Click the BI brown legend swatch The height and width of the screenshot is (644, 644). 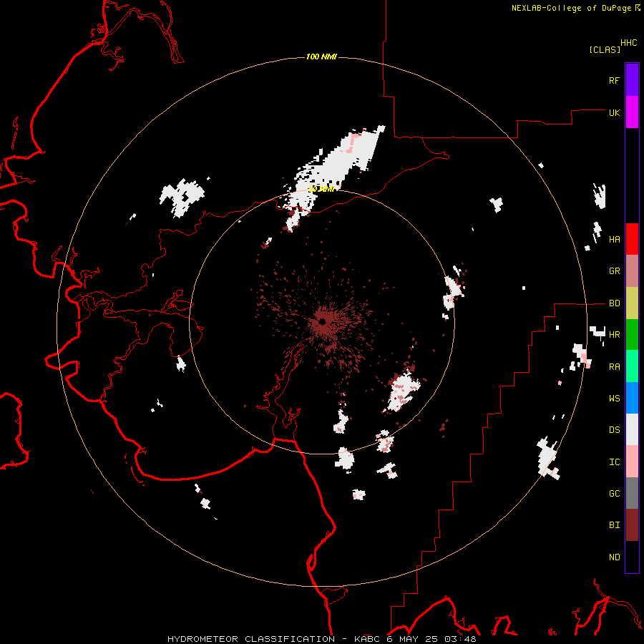point(632,525)
